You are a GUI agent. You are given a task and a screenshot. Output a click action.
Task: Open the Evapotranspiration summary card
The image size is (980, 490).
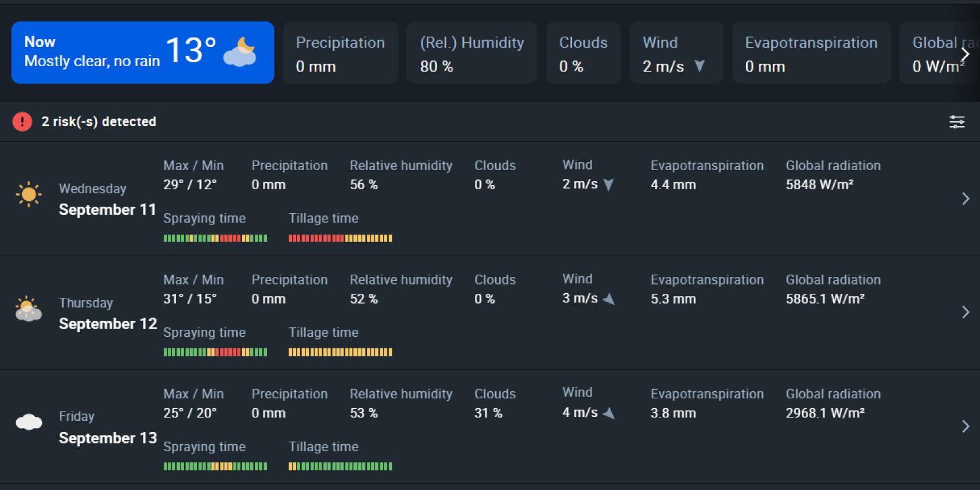[x=812, y=53]
